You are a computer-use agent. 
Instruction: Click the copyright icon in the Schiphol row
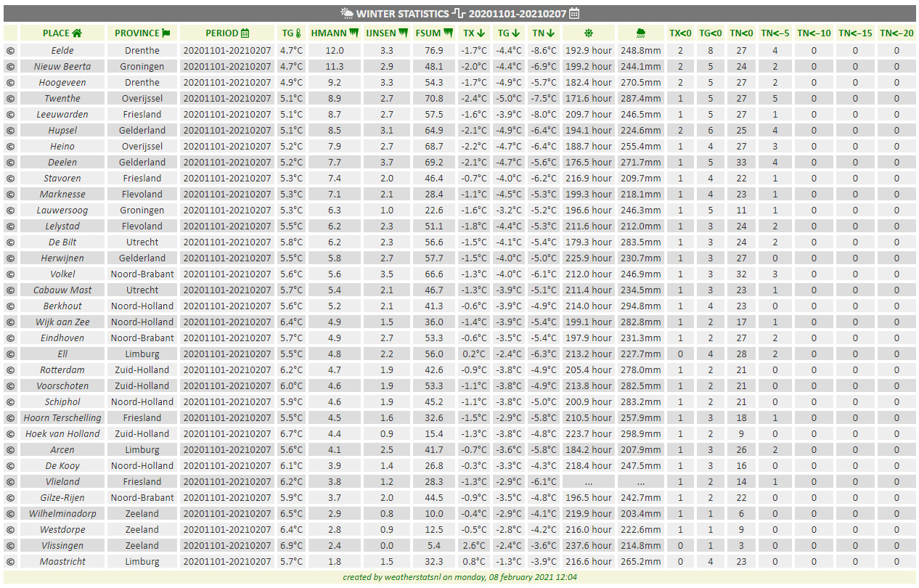(10, 402)
